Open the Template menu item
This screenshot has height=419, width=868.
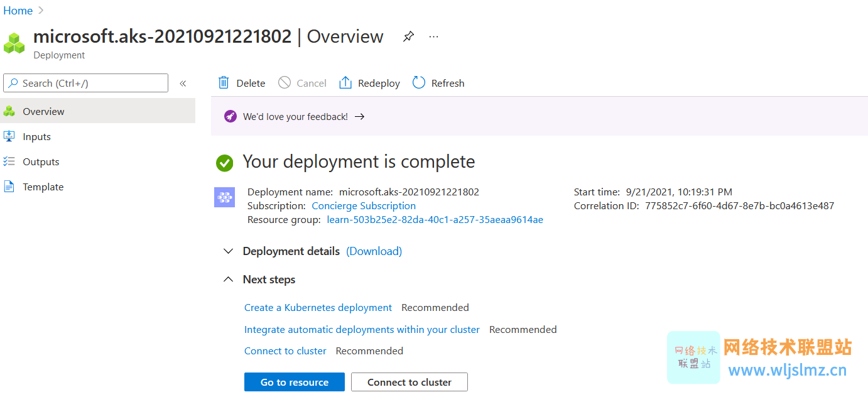pyautogui.click(x=97, y=187)
